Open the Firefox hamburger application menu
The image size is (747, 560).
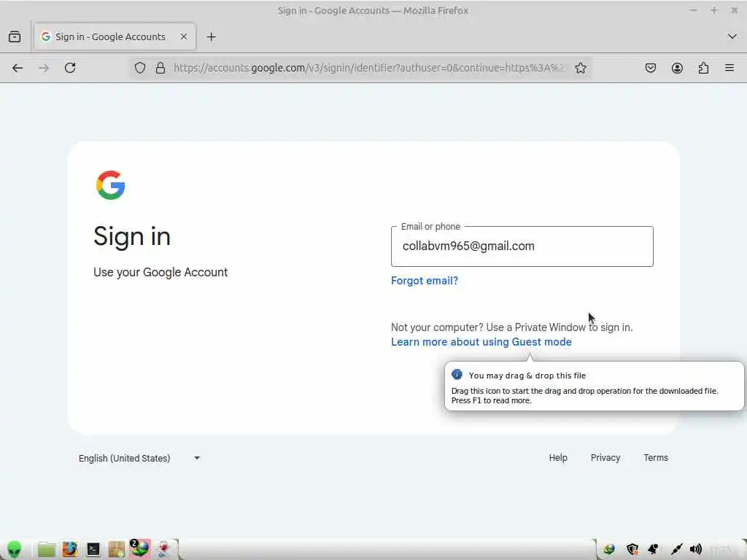pos(729,68)
